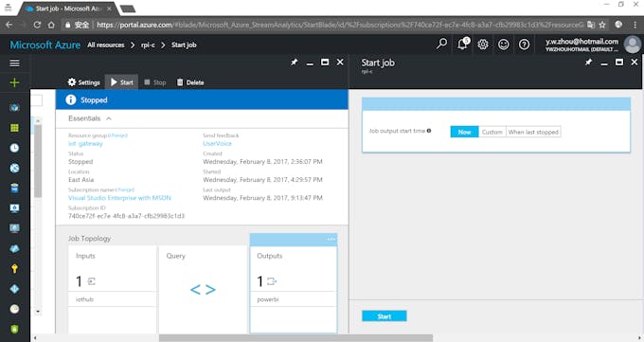644x342 pixels.
Task: Open the green shield Security sidebar icon
Action: point(14,330)
